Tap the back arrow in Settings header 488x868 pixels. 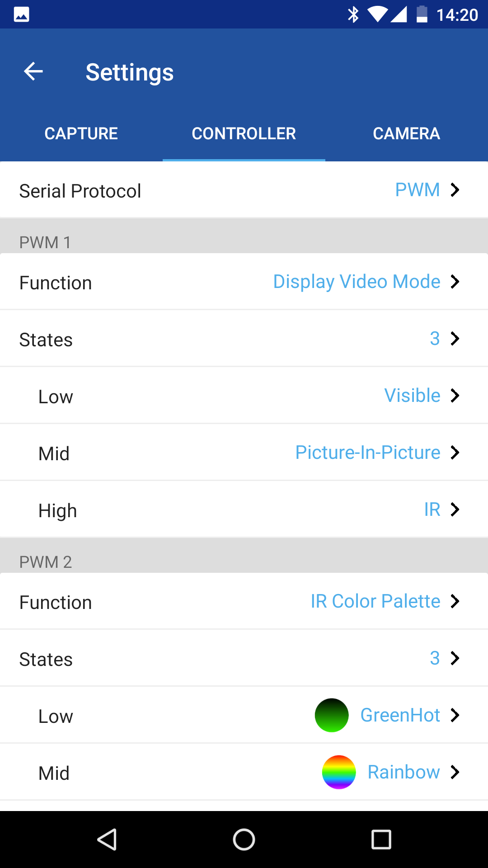click(x=33, y=71)
